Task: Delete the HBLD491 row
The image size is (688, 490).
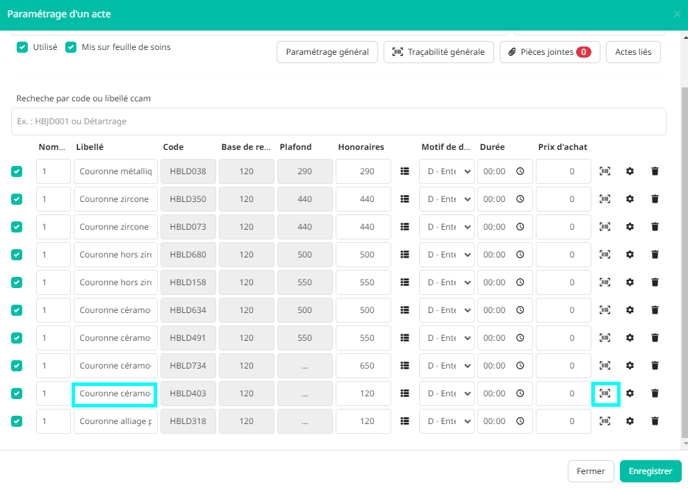Action: [x=655, y=338]
